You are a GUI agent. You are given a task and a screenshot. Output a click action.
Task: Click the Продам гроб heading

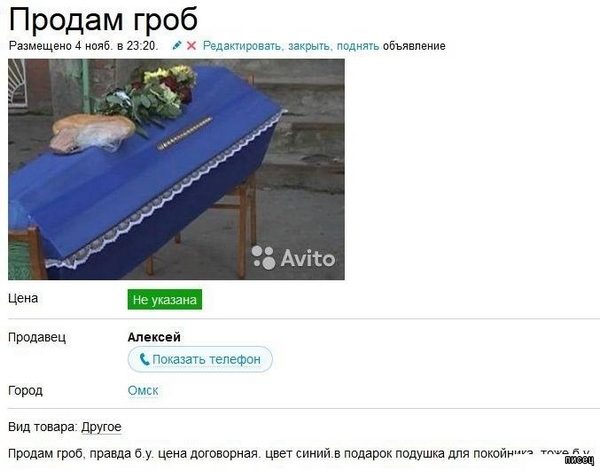[103, 19]
